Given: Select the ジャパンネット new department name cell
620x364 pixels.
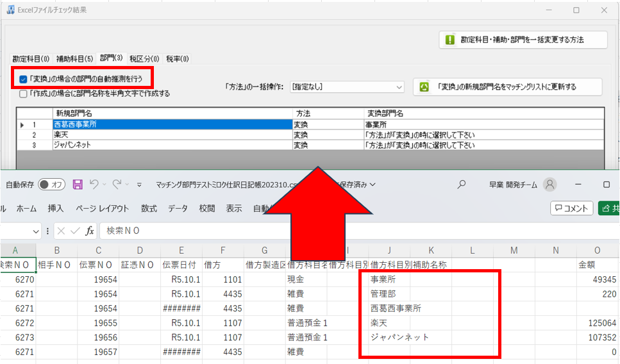Looking at the screenshot, I should tap(172, 145).
